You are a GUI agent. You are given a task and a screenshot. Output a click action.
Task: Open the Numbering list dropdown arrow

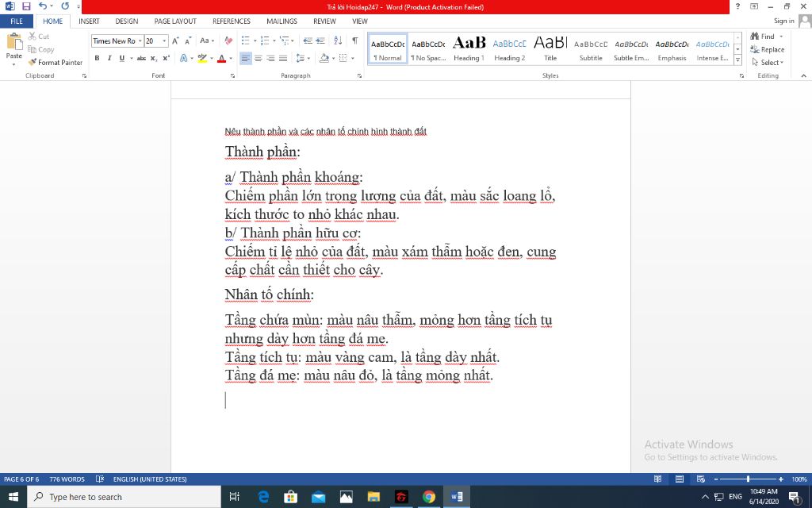[x=274, y=40]
